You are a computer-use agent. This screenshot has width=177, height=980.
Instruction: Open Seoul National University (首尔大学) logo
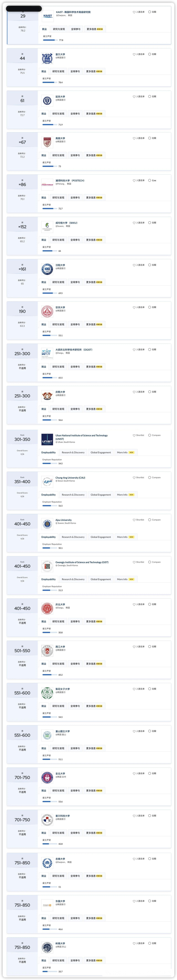47,58
